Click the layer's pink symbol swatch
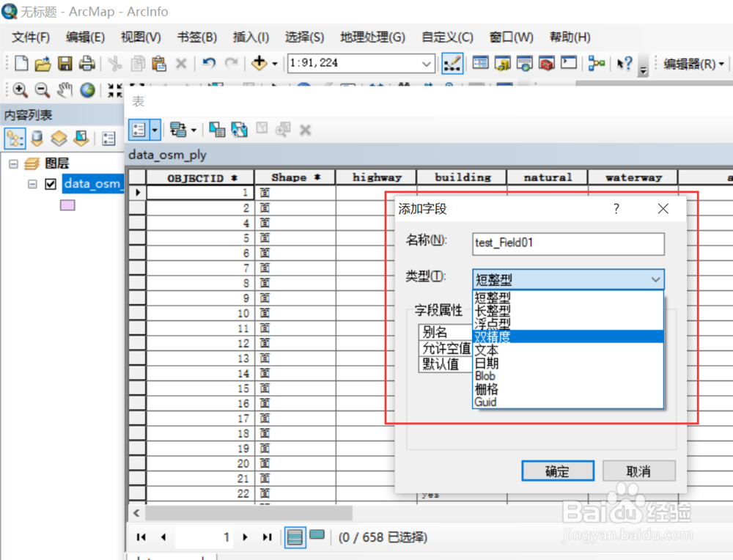 [x=67, y=205]
